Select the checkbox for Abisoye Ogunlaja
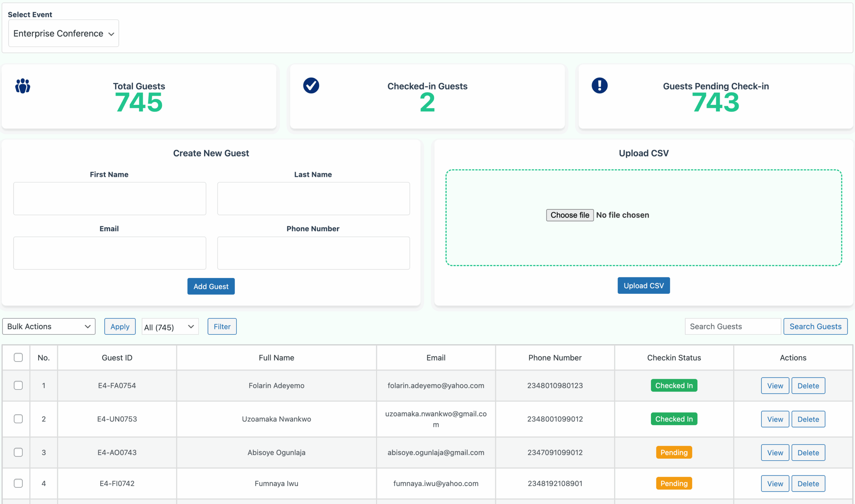This screenshot has height=504, width=855. click(x=18, y=452)
